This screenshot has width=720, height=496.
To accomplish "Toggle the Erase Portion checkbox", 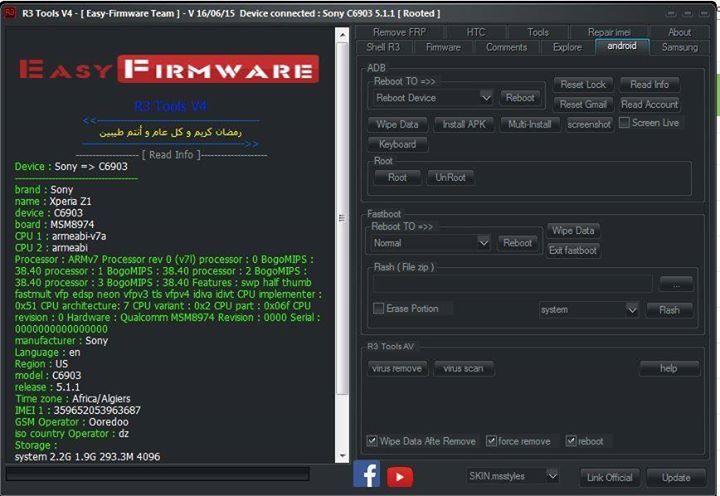I will pyautogui.click(x=378, y=308).
